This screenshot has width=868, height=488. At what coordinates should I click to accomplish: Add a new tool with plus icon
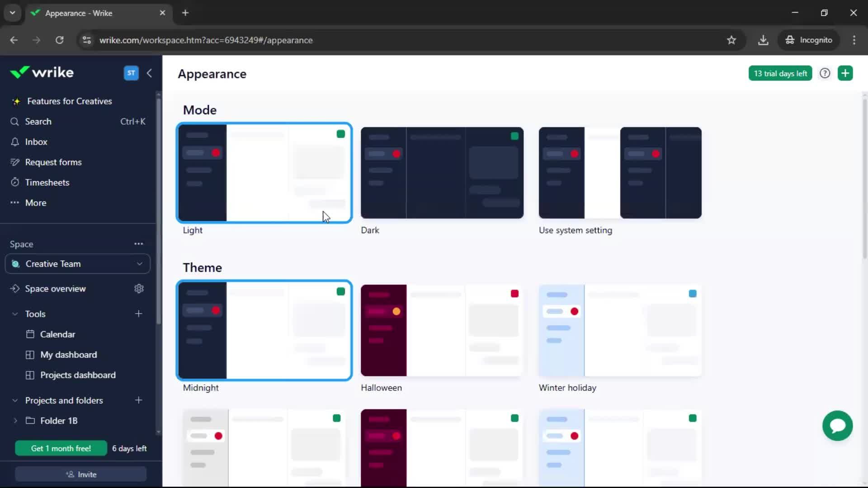(139, 314)
